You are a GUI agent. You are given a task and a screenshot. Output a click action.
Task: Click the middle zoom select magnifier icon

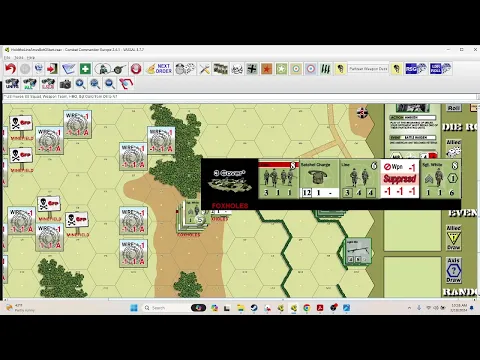click(95, 84)
